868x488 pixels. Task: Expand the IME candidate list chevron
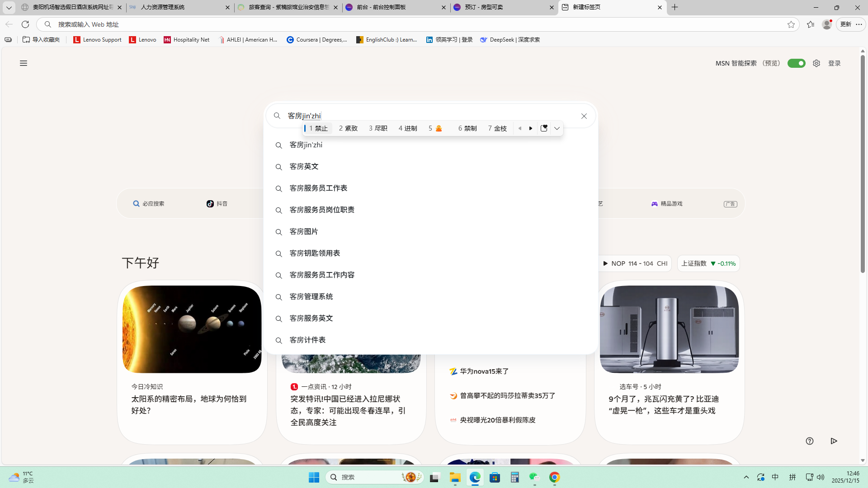(557, 128)
